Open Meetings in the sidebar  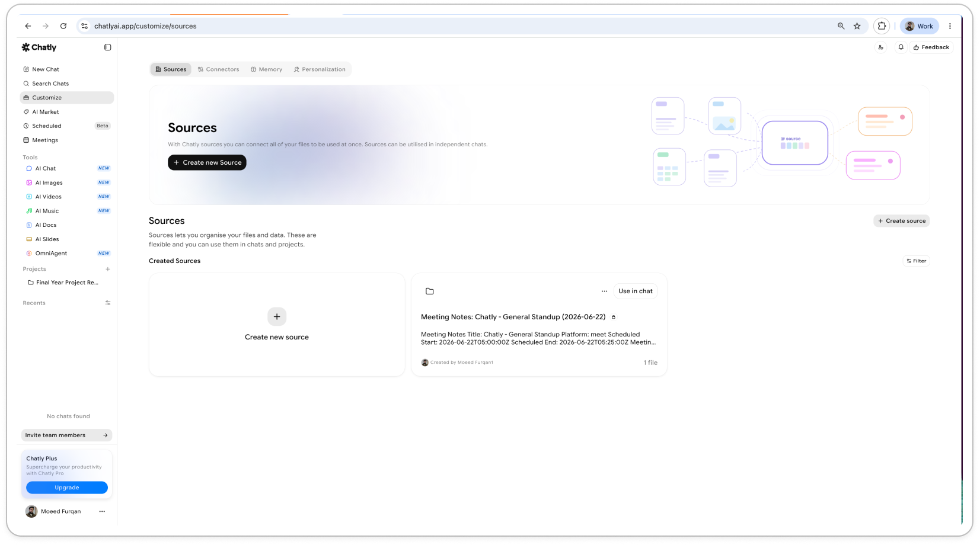pos(66,140)
